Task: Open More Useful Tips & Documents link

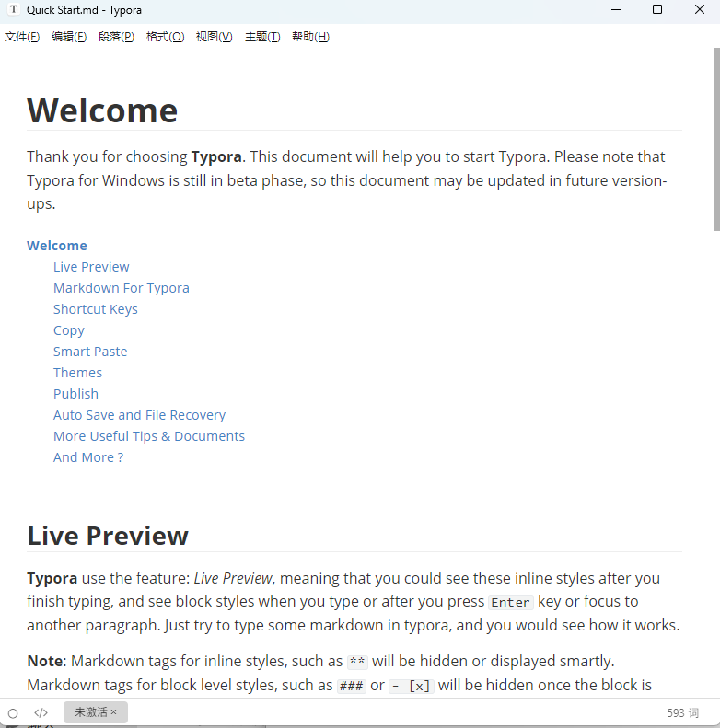Action: tap(149, 436)
